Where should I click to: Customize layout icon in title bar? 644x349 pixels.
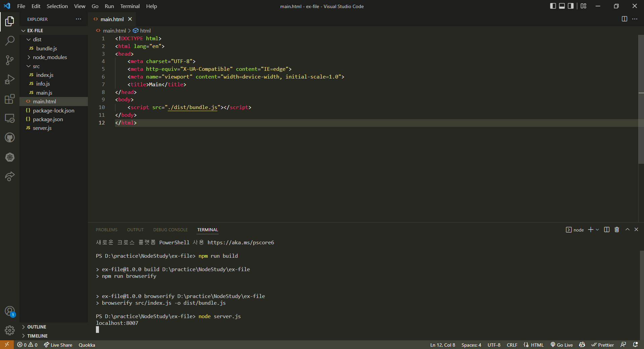(584, 6)
